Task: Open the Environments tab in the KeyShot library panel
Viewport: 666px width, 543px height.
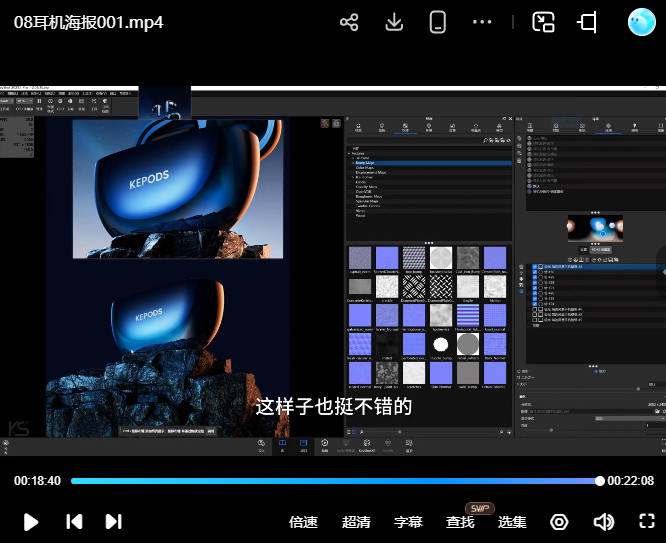Action: point(429,127)
